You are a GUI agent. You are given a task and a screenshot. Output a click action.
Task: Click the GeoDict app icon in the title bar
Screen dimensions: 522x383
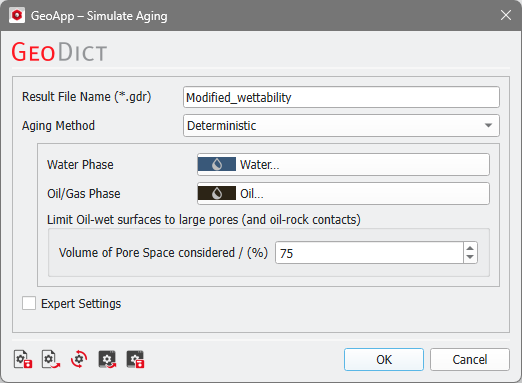(17, 15)
